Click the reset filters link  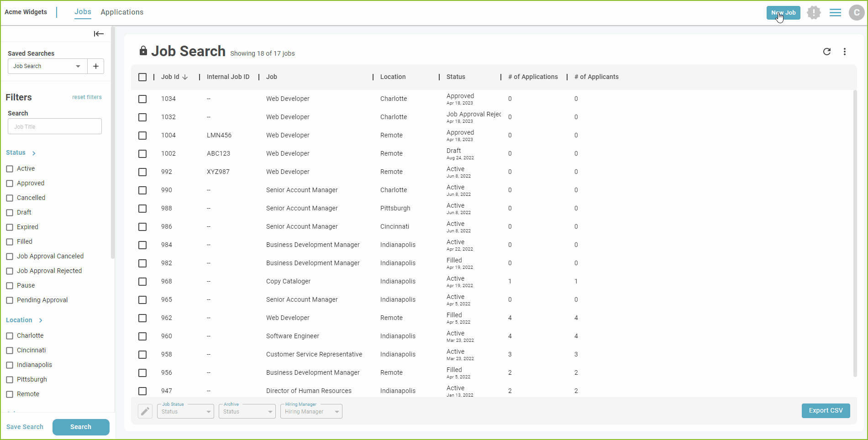pos(87,97)
